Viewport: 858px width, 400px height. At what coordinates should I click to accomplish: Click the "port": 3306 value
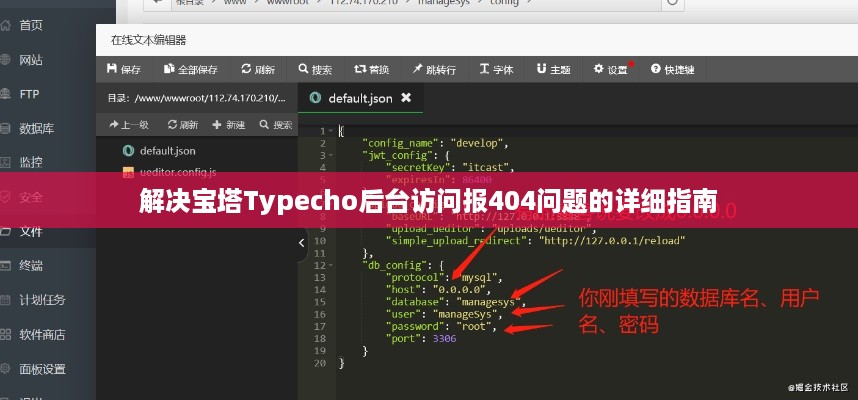444,339
